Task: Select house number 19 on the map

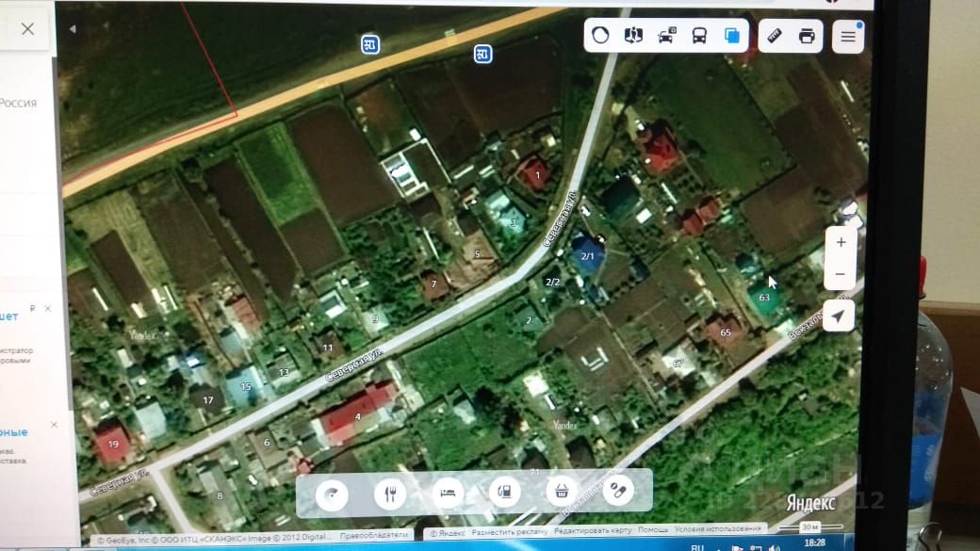Action: pyautogui.click(x=113, y=445)
